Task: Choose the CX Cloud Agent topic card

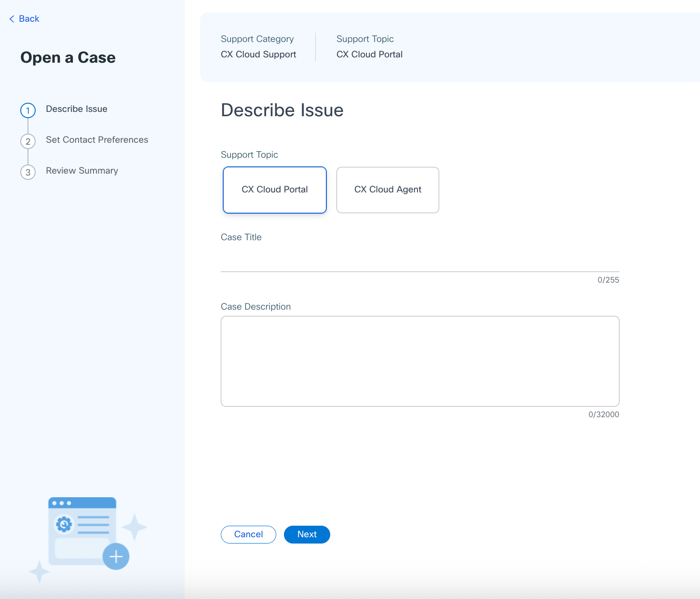Action: coord(388,190)
